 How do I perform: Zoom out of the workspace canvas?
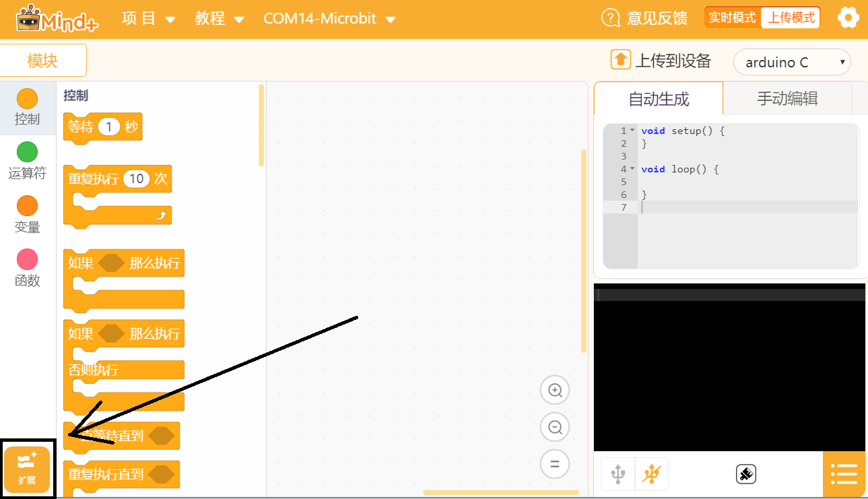(x=554, y=427)
